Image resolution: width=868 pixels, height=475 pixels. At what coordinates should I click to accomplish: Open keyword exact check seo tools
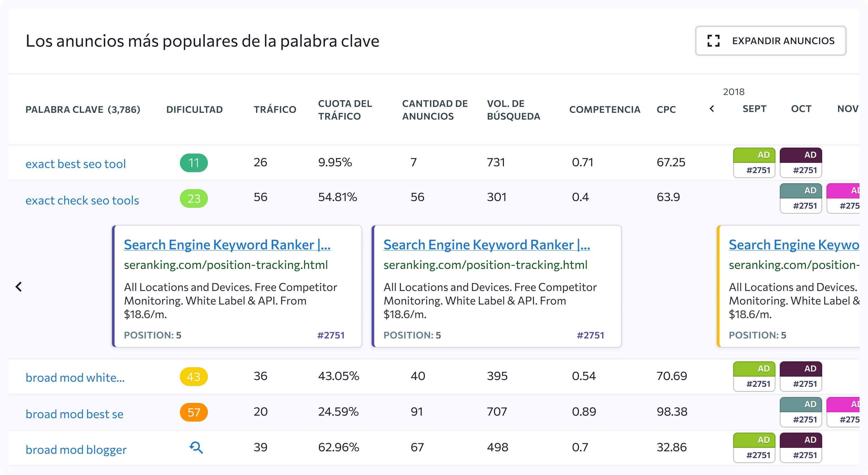click(x=82, y=200)
